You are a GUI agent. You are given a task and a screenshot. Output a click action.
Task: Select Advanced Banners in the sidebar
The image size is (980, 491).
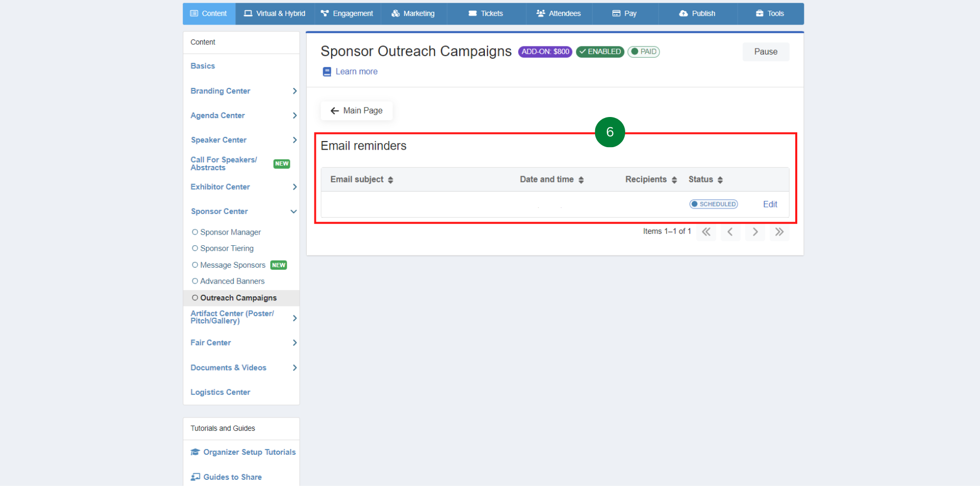pos(232,282)
